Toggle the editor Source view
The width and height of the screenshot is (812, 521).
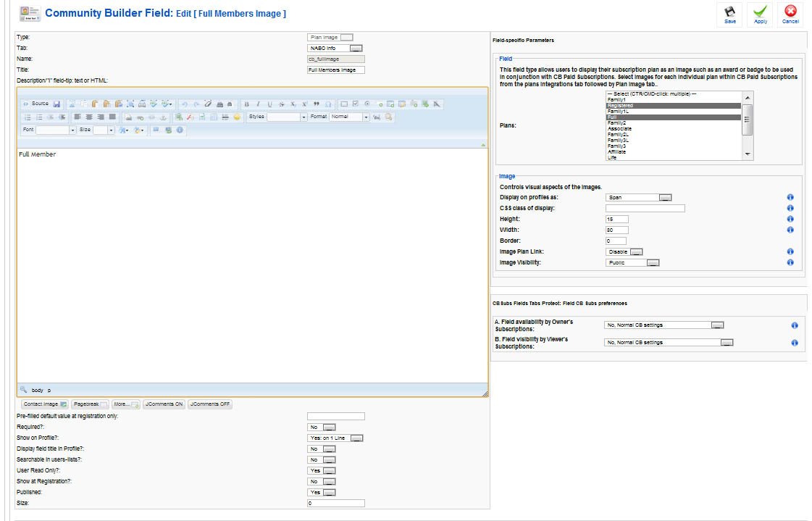coord(35,104)
